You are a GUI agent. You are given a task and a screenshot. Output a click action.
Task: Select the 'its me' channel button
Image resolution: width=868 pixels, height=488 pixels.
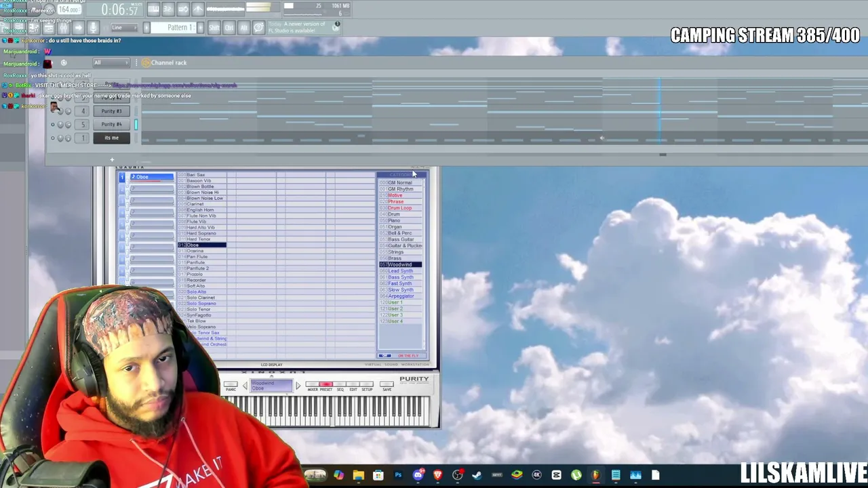pos(111,138)
